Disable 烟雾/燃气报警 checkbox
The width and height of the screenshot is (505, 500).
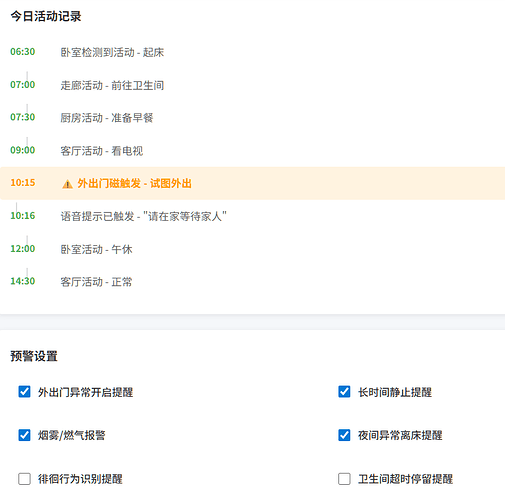(24, 435)
